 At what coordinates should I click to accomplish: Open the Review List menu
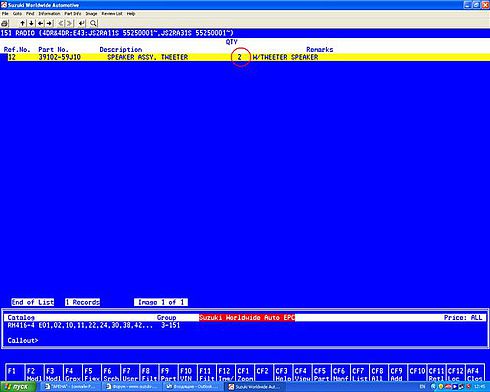click(112, 14)
